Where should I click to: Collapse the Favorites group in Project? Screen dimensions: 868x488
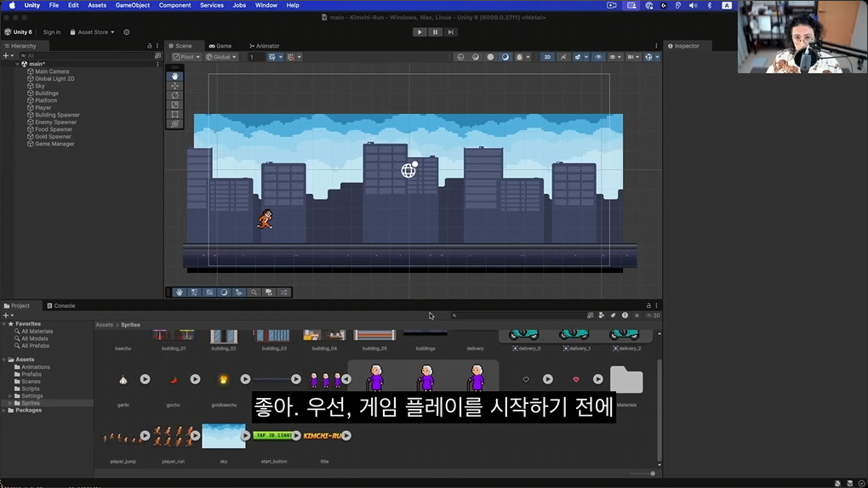(4, 324)
